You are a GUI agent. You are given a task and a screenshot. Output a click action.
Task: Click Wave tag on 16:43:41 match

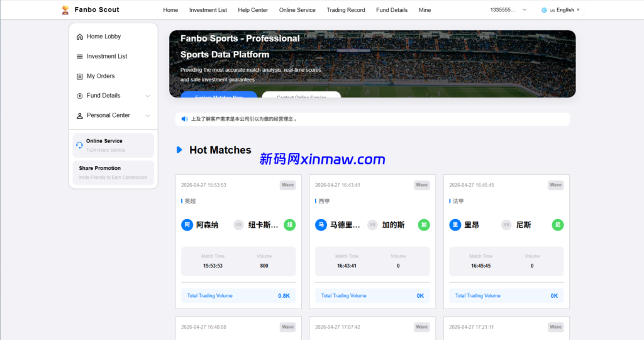(422, 185)
